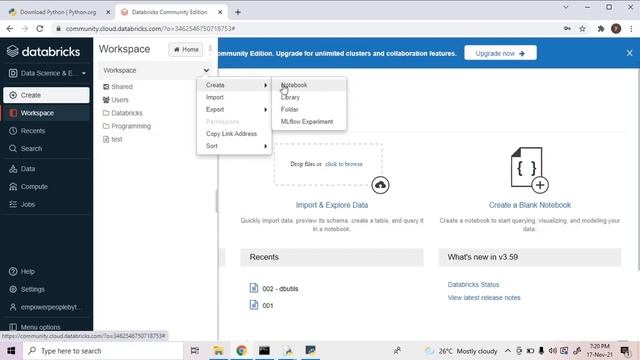Open Recents in the left sidebar
This screenshot has width=640, height=360.
tap(46, 131)
